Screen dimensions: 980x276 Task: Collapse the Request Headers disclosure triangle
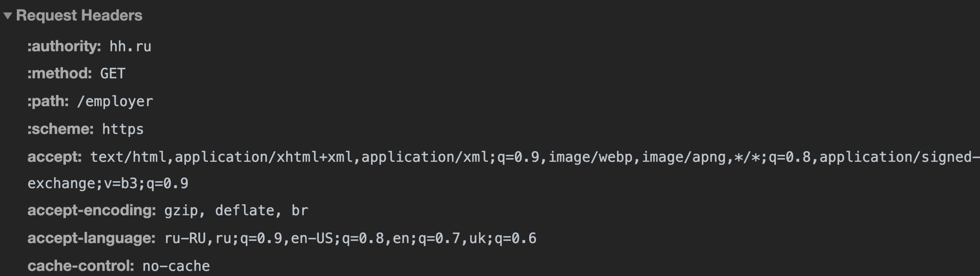point(8,16)
